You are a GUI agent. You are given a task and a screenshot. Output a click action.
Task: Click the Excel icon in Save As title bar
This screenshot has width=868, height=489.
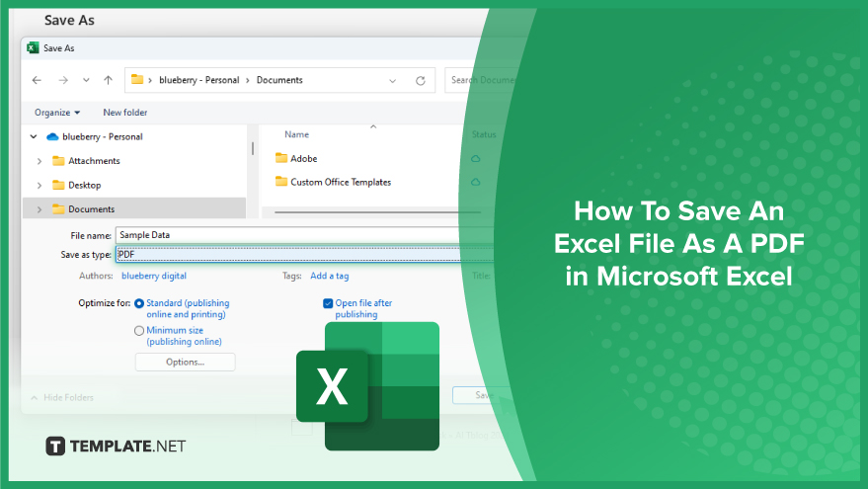point(33,48)
